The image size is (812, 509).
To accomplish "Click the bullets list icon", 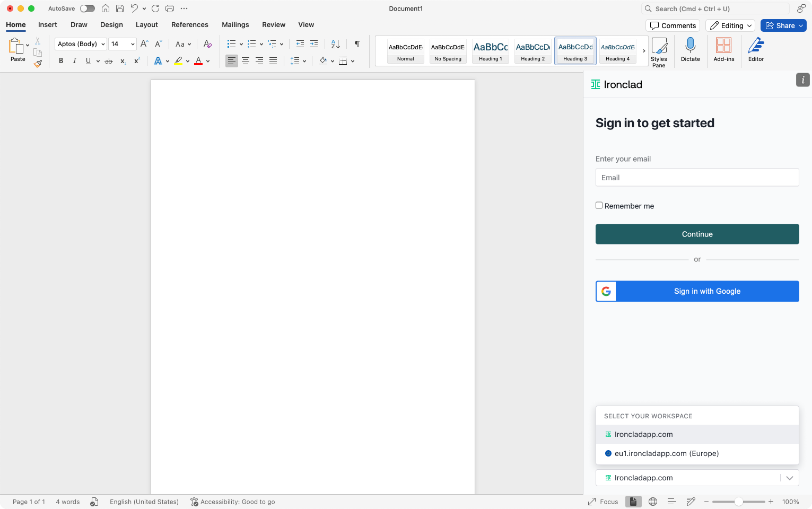I will coord(231,44).
